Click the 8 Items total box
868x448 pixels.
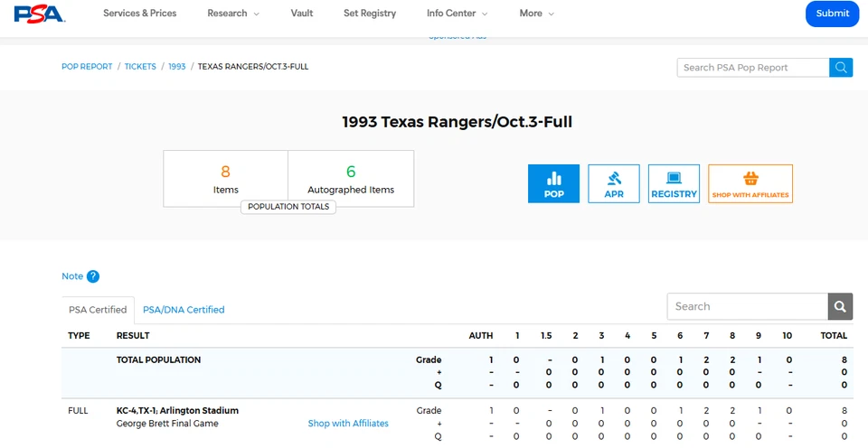[226, 179]
